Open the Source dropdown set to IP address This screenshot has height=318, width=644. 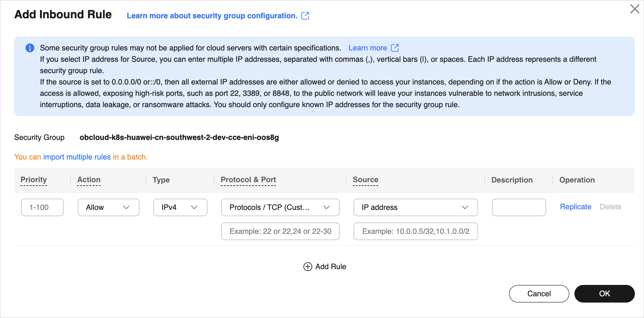(415, 207)
